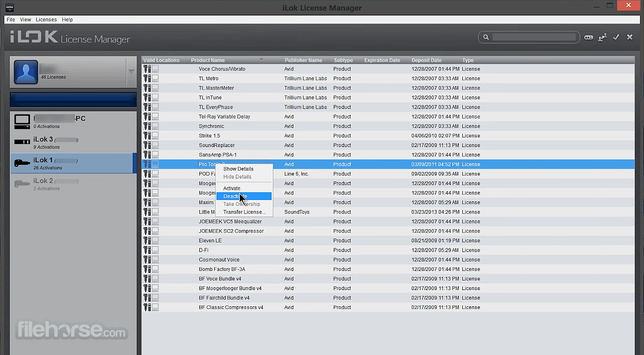
Task: Click the Line 6, Inc. publisher cell
Action: point(296,174)
